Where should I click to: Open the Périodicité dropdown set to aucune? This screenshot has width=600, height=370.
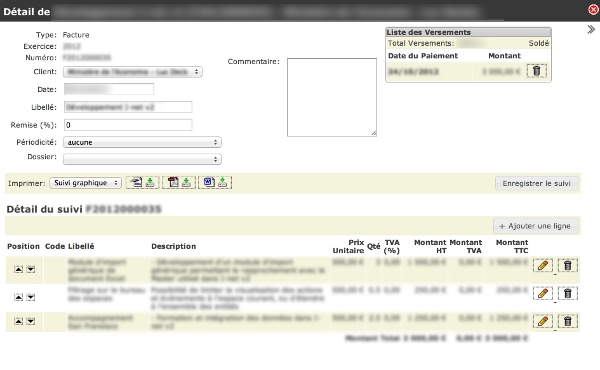point(142,142)
